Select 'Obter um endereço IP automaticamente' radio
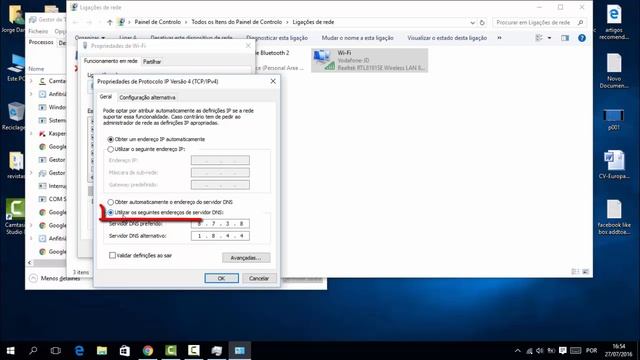640x360 pixels. coord(111,139)
